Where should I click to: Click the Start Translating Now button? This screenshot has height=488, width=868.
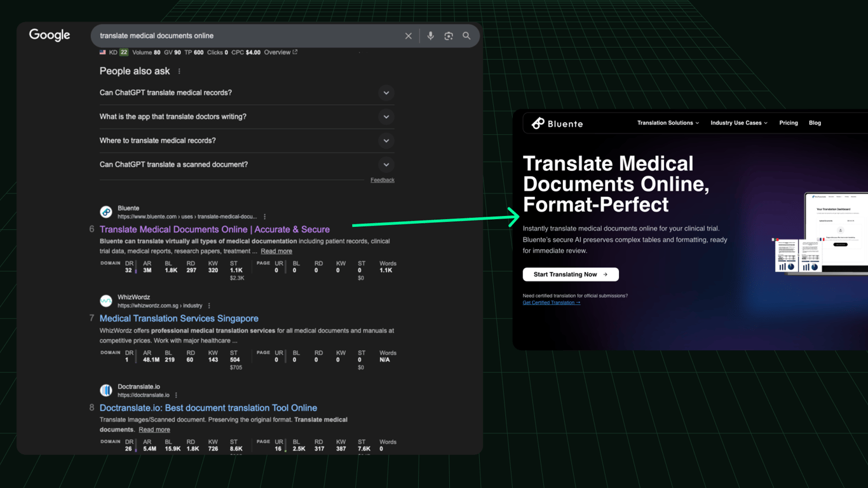[x=571, y=274]
